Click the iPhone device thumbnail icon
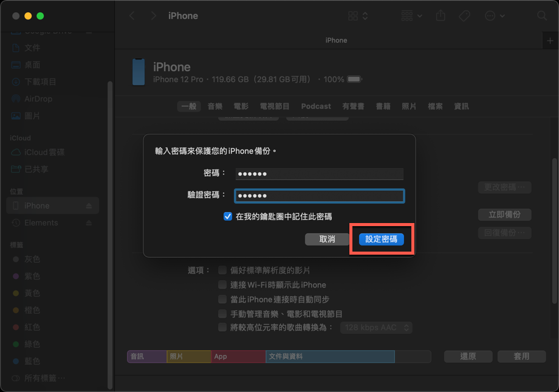This screenshot has height=392, width=559. coord(139,72)
